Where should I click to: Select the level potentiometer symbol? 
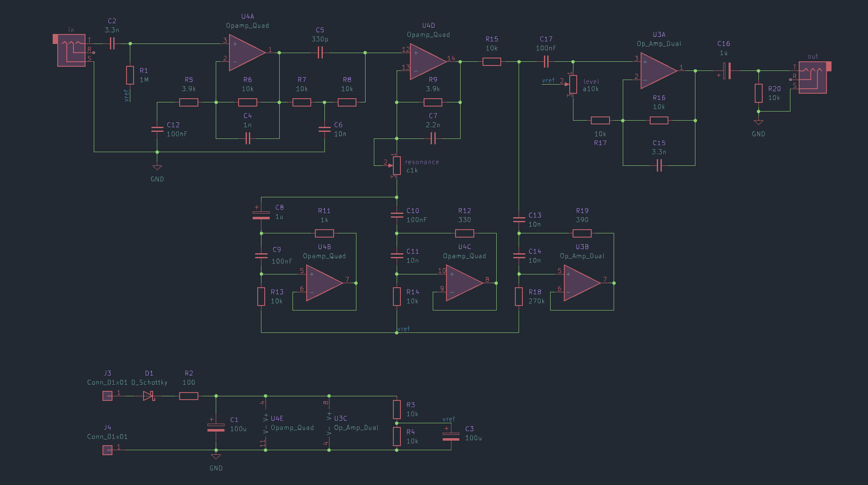coord(573,84)
